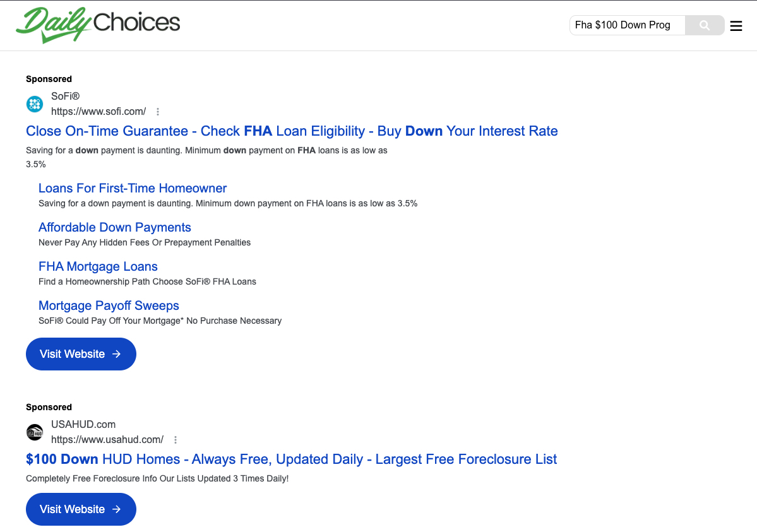Screen dimensions: 757x532
Task: Open the Close On-Time Guarantee ad headline
Action: pos(292,131)
